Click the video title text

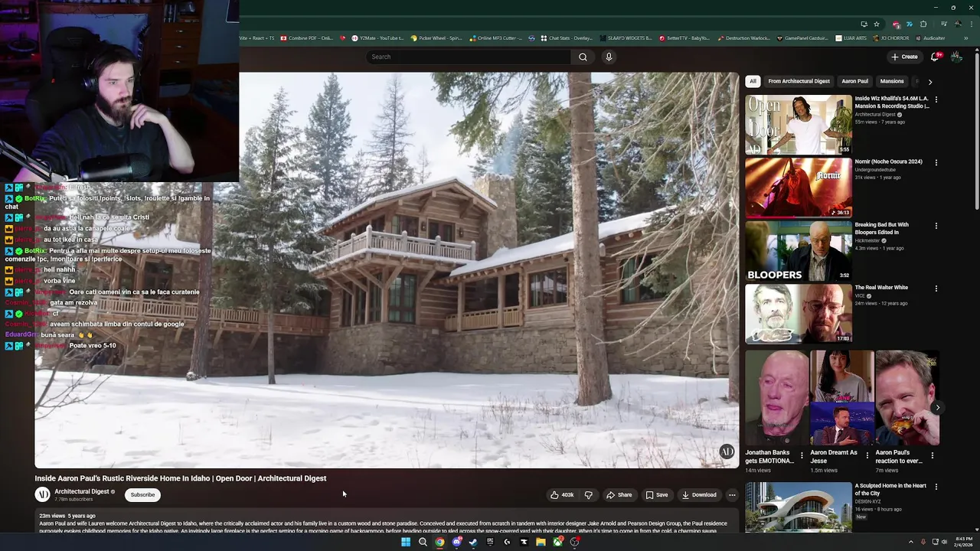(181, 478)
